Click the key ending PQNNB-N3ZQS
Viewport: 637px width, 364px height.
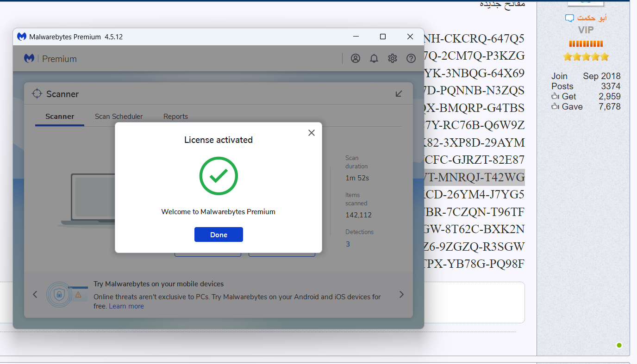click(475, 90)
